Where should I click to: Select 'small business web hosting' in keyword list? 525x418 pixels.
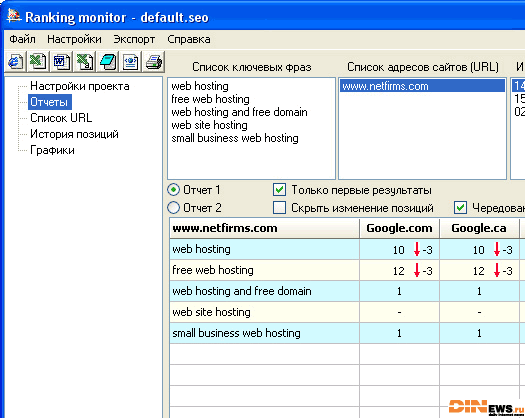(x=235, y=138)
